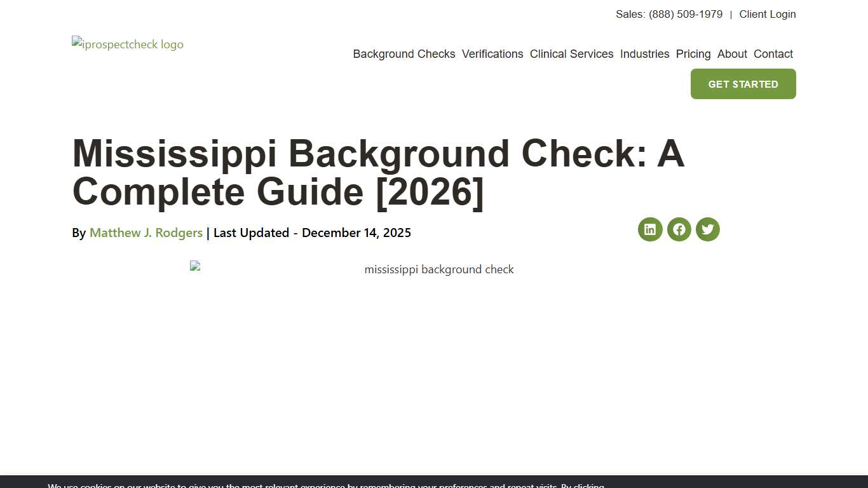Navigate to the Pricing page
This screenshot has width=868, height=488.
(x=693, y=54)
